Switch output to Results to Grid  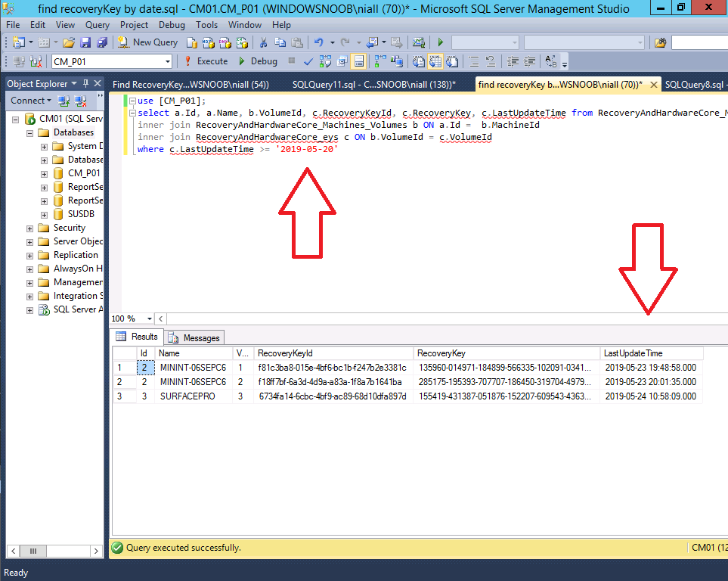[435, 61]
